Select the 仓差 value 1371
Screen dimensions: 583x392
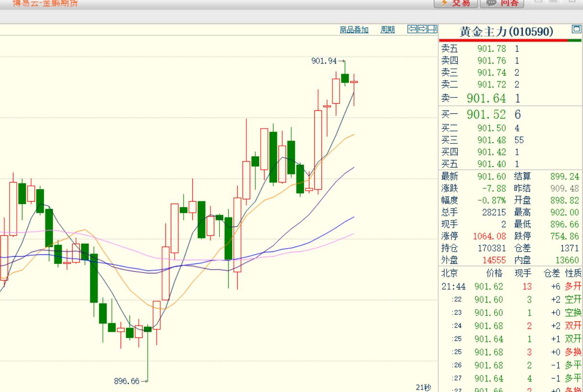(x=569, y=248)
